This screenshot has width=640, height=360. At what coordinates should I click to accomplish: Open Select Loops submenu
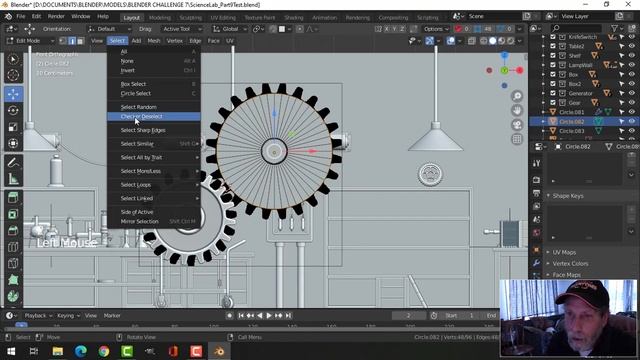tap(154, 185)
